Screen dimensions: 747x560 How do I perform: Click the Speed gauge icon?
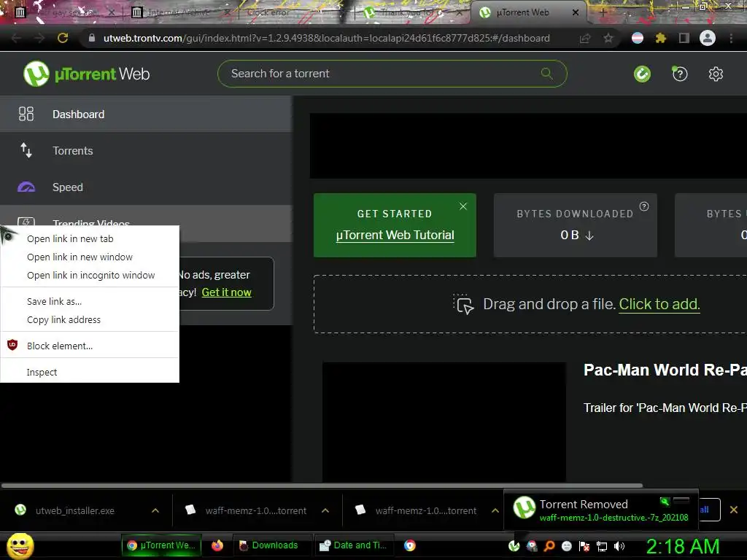(x=26, y=187)
